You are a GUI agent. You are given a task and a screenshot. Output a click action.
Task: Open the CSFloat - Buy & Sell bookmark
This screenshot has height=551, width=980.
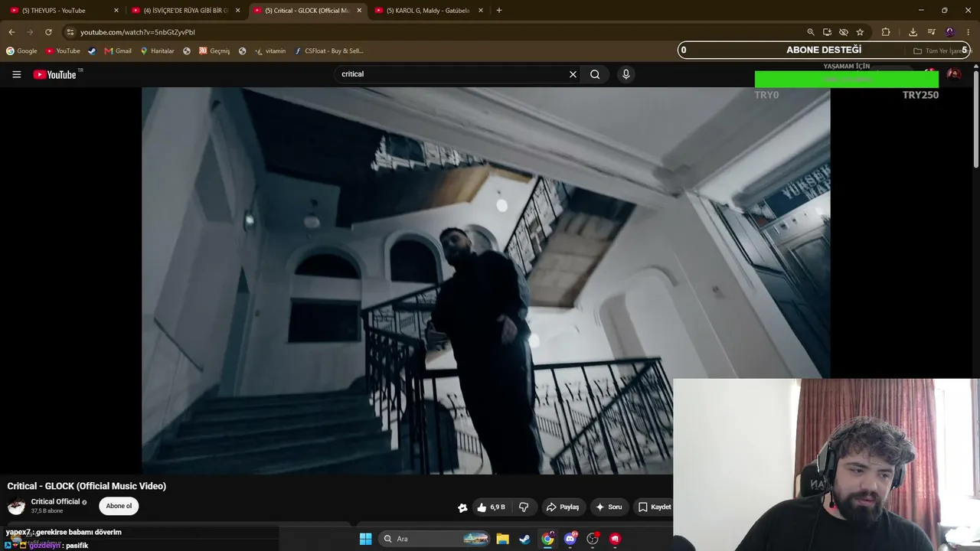[329, 51]
